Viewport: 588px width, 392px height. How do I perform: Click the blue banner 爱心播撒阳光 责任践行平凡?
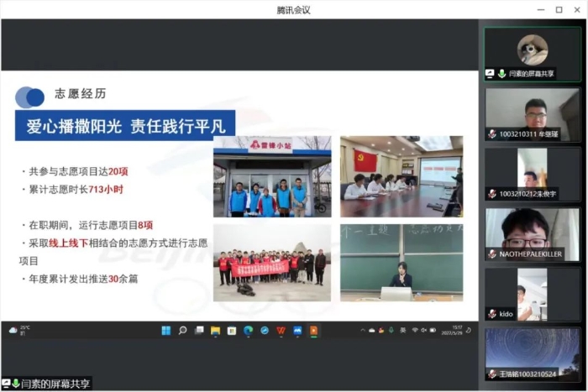(x=125, y=126)
